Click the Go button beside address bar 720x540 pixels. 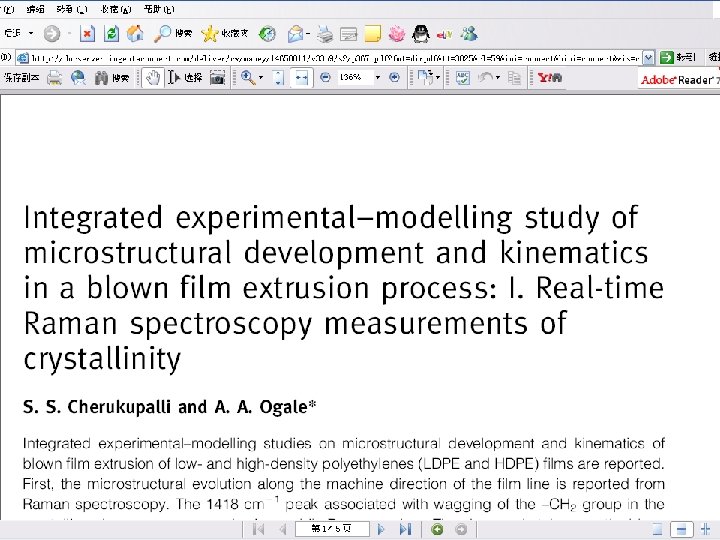click(677, 57)
